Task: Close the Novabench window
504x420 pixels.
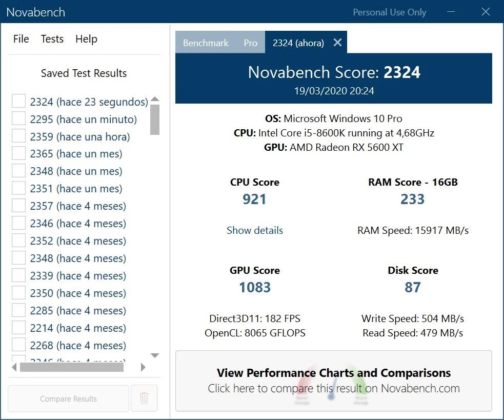Action: click(x=486, y=12)
